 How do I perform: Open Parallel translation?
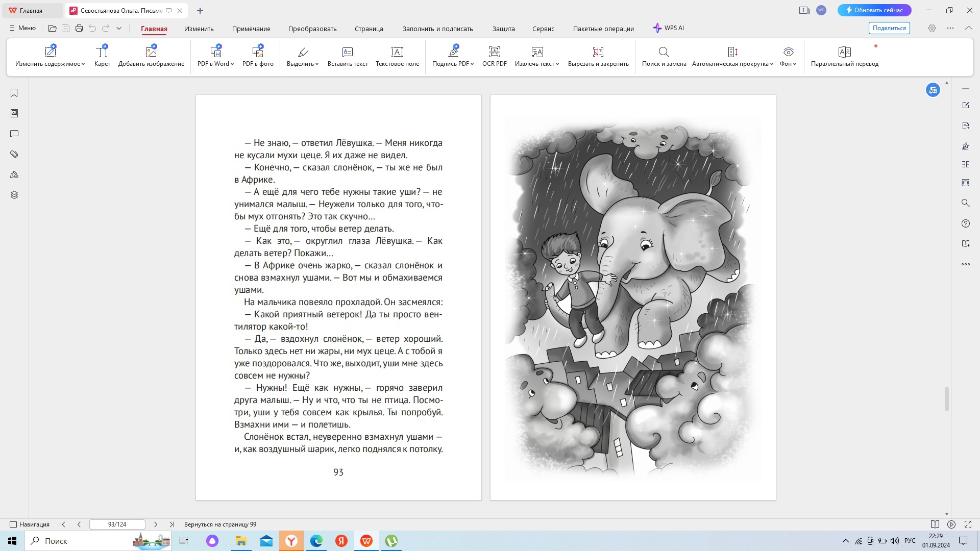point(845,56)
